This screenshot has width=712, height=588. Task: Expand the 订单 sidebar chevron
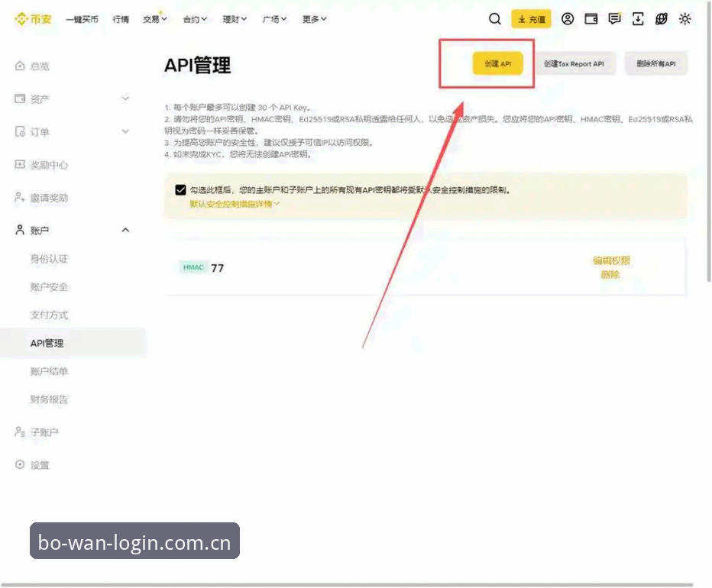[x=125, y=131]
